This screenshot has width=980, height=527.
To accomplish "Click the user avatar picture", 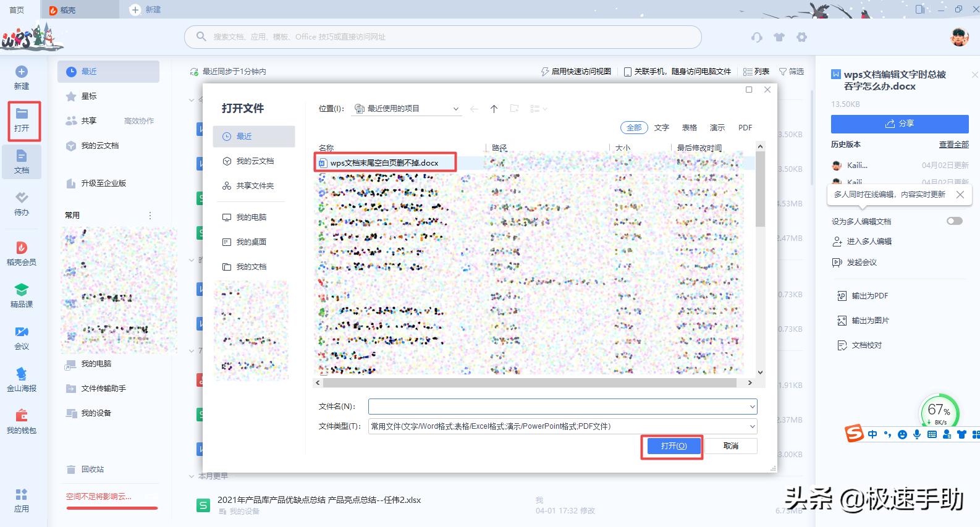I will 959,36.
